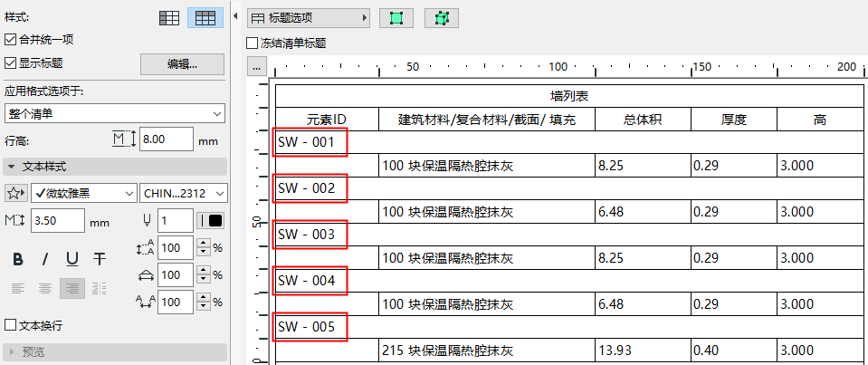Click the character width 100 field
This screenshot has height=365, width=868.
click(x=176, y=274)
